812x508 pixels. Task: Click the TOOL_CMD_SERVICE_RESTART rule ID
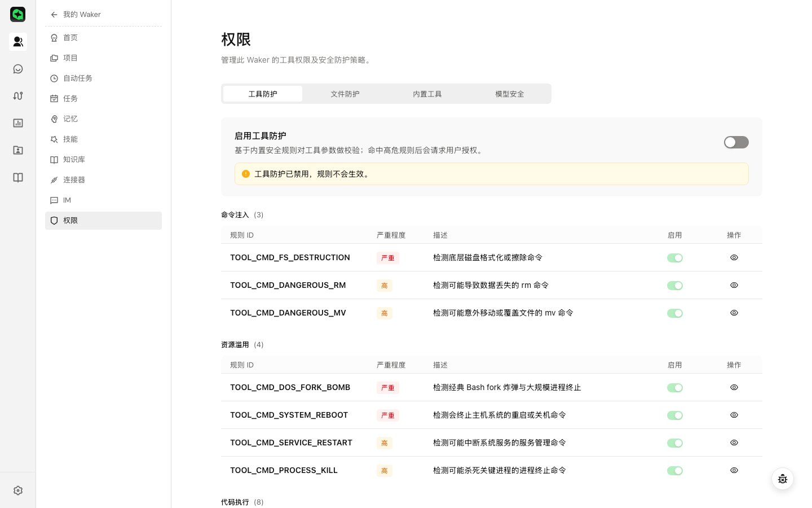pos(291,443)
